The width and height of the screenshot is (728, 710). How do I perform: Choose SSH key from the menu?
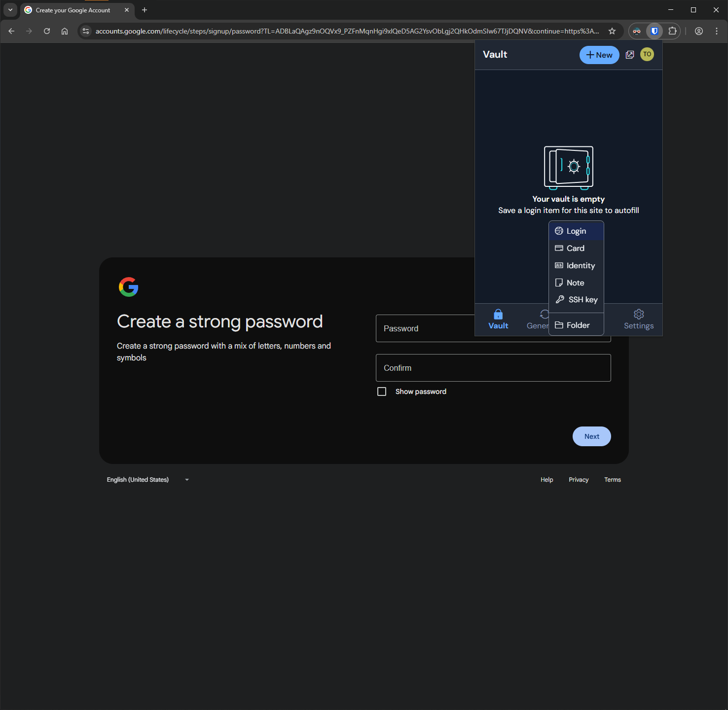(576, 300)
